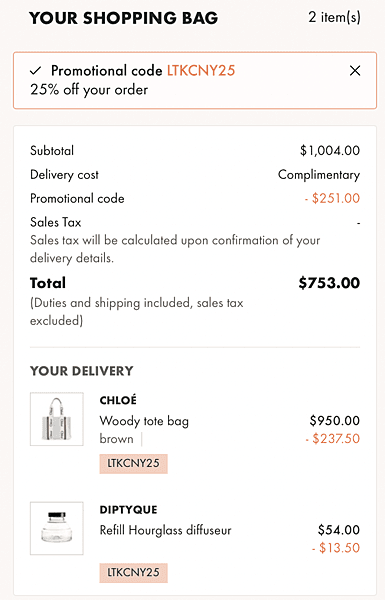Click the Subtotal amount $1,004.00
Image resolution: width=385 pixels, height=600 pixels.
(330, 150)
